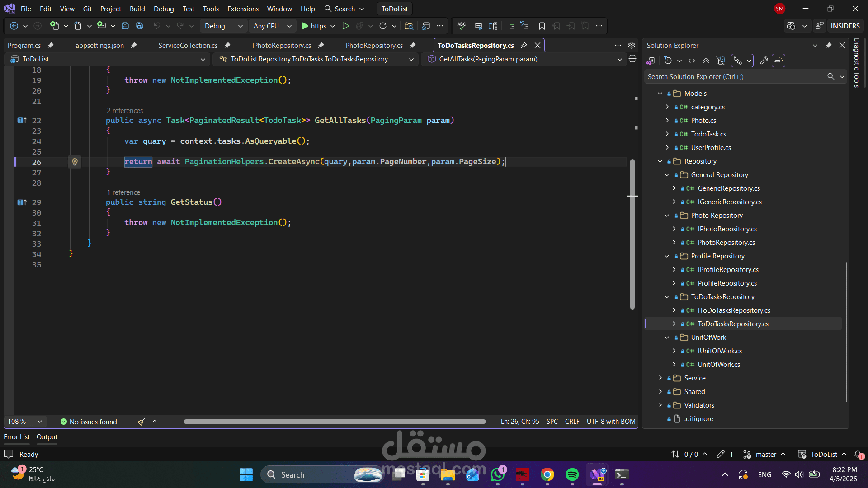868x488 pixels.
Task: Open Solution Explorer Properties wrench icon
Action: 764,61
